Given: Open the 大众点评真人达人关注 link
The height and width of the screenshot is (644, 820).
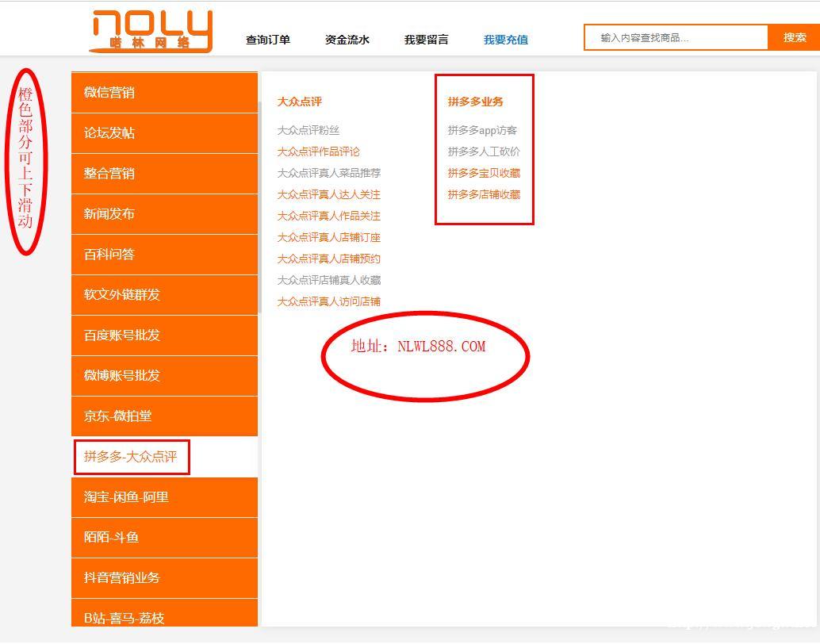Looking at the screenshot, I should pos(329,194).
